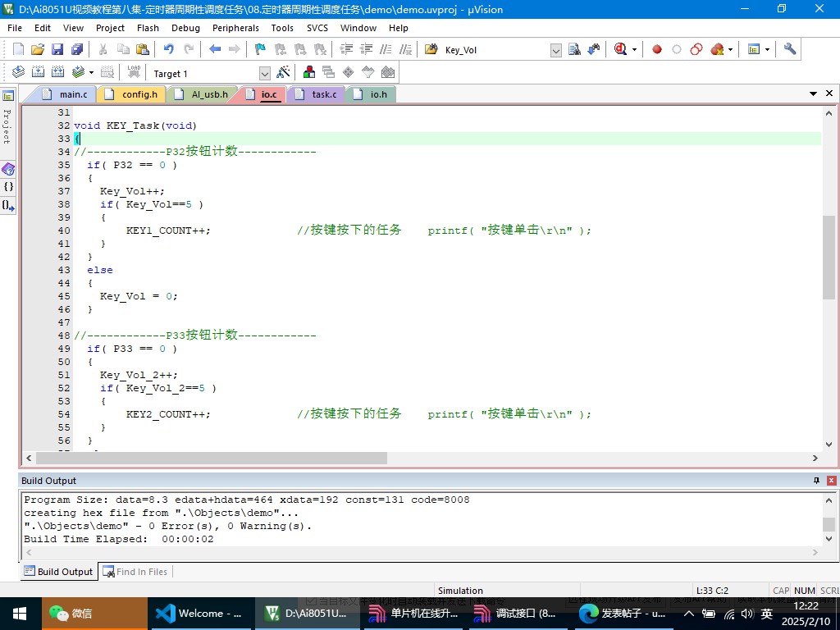Open the debug session dropdown arrow
Viewport: 840px width, 630px height.
pos(634,50)
